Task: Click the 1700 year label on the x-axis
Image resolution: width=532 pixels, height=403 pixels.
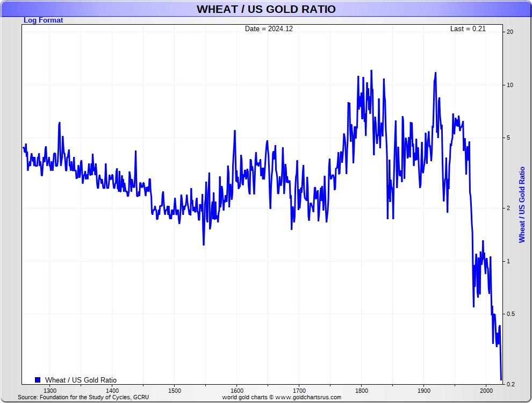Action: coord(299,390)
